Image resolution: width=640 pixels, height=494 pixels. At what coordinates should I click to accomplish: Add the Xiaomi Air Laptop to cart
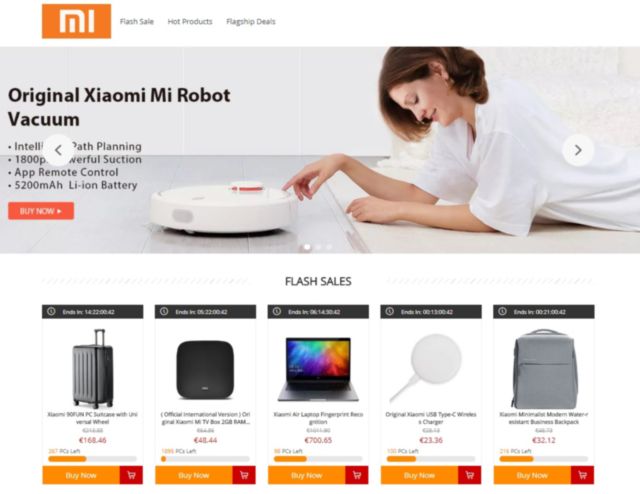(357, 475)
